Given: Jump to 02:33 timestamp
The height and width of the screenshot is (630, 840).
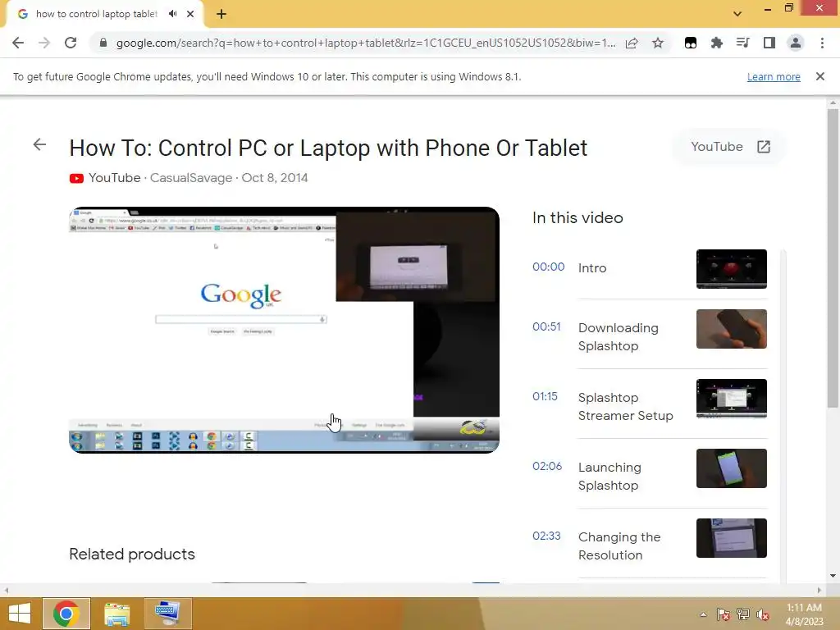Looking at the screenshot, I should point(546,536).
